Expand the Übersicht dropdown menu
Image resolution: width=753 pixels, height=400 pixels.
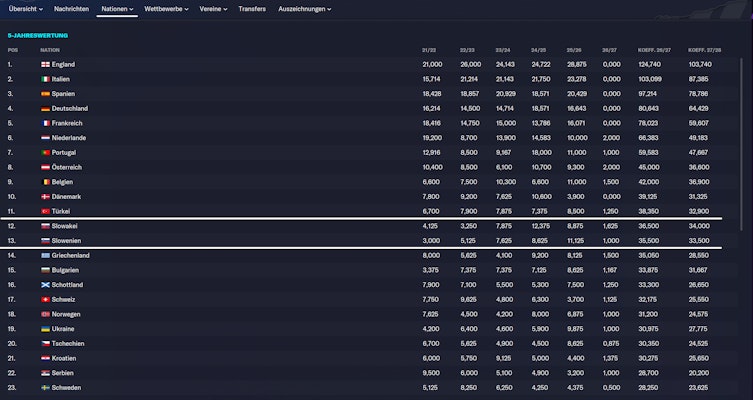(x=25, y=8)
